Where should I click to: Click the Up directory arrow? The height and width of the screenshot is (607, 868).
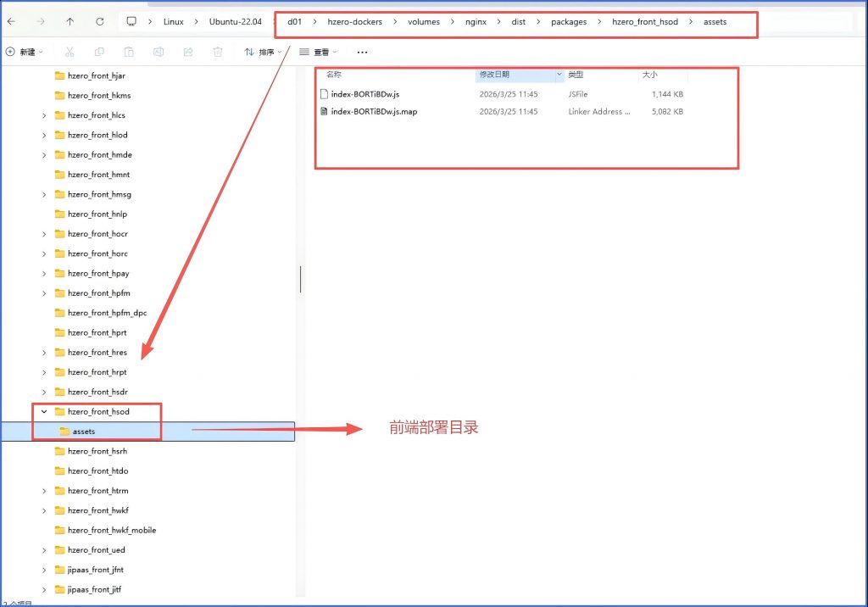[70, 21]
